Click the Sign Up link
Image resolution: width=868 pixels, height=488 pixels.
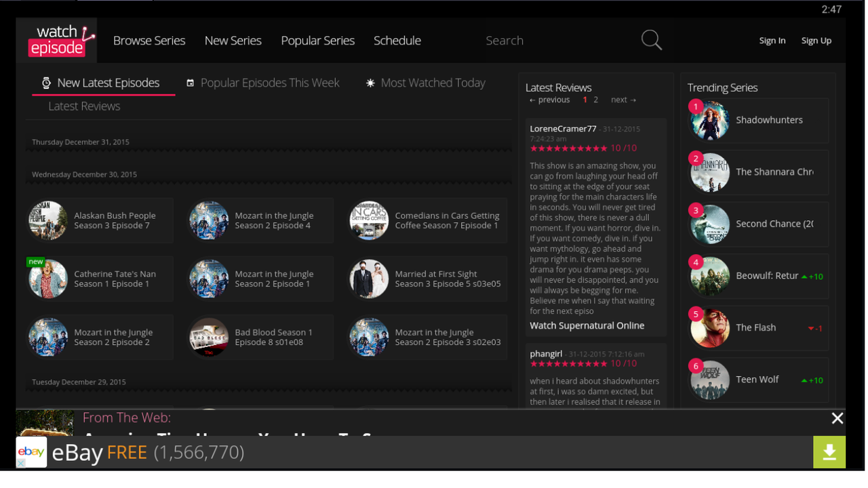click(816, 41)
